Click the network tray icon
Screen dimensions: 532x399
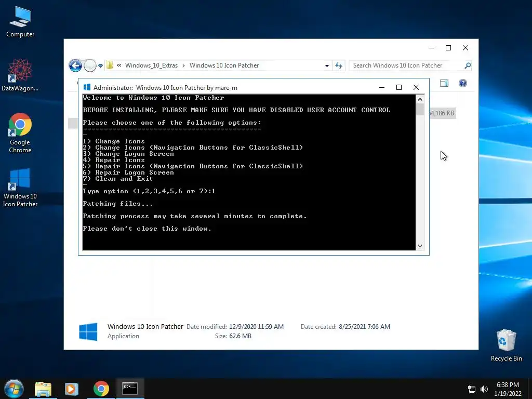click(x=472, y=389)
